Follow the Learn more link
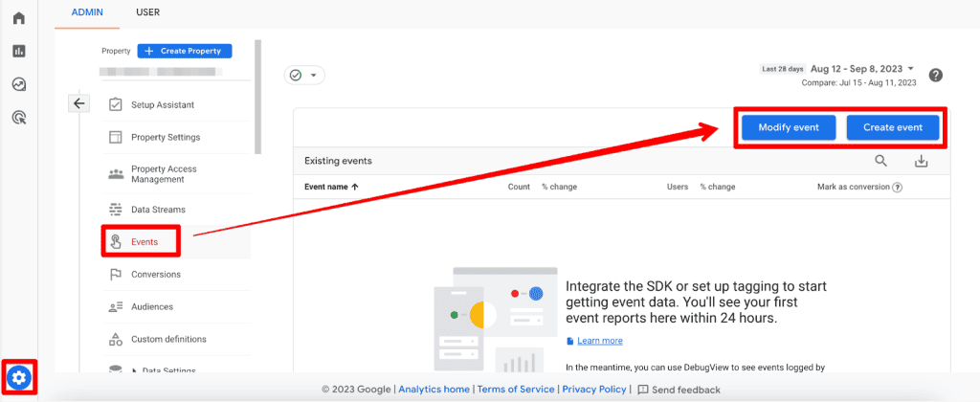The image size is (980, 402). coord(599,341)
